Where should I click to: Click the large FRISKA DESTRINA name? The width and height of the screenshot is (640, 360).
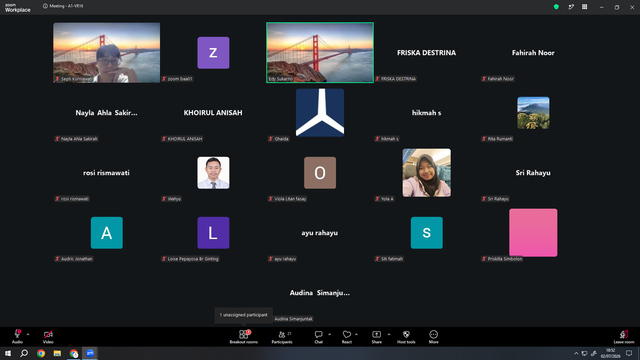pyautogui.click(x=427, y=53)
